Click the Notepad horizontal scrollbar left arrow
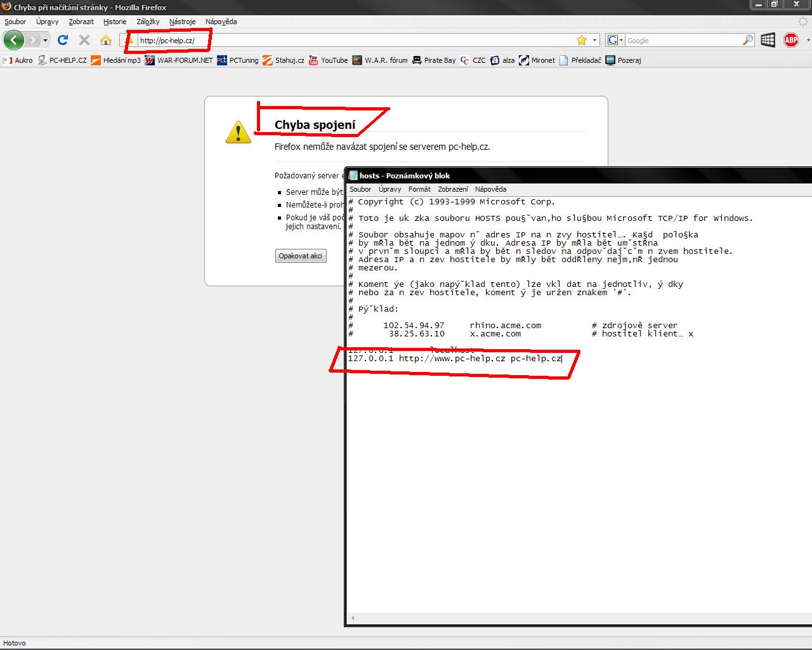 pos(353,618)
